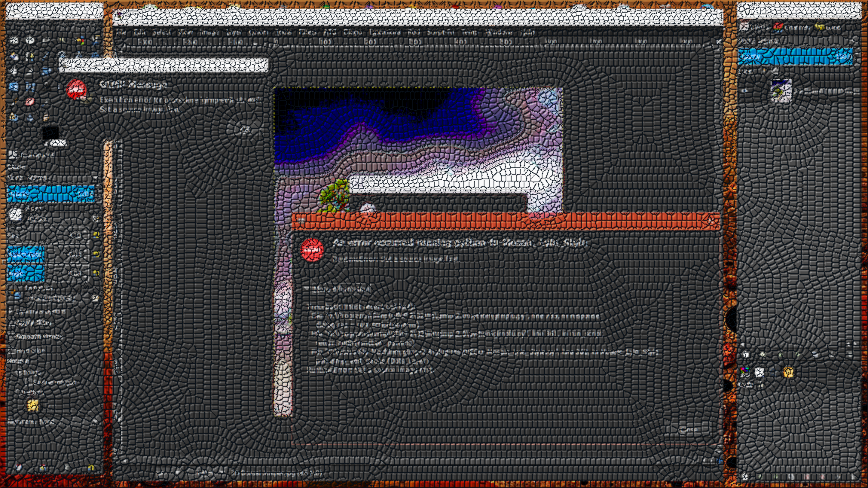Open the File menu
This screenshot has height=488, width=868.
[121, 33]
